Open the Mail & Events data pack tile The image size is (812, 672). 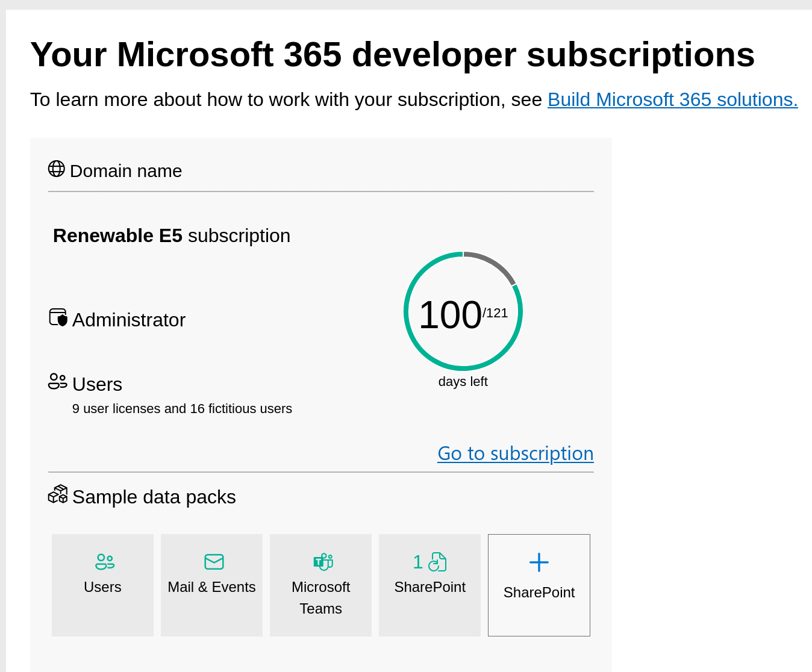pos(211,585)
